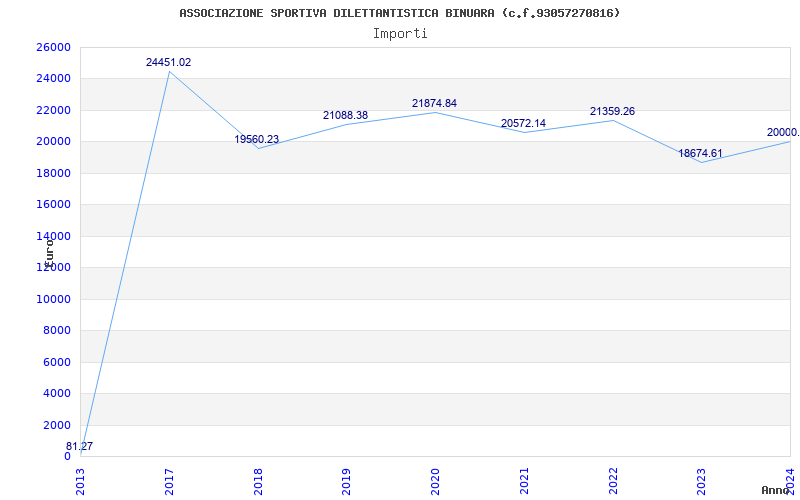
Task: Select the 2000 y-axis tick label
Action: pos(56,425)
